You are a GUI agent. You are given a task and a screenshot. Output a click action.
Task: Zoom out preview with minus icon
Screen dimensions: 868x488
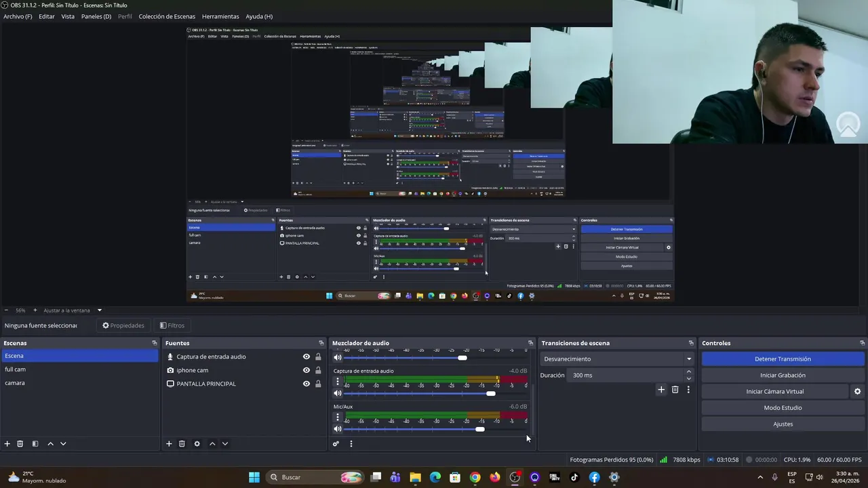click(x=6, y=310)
